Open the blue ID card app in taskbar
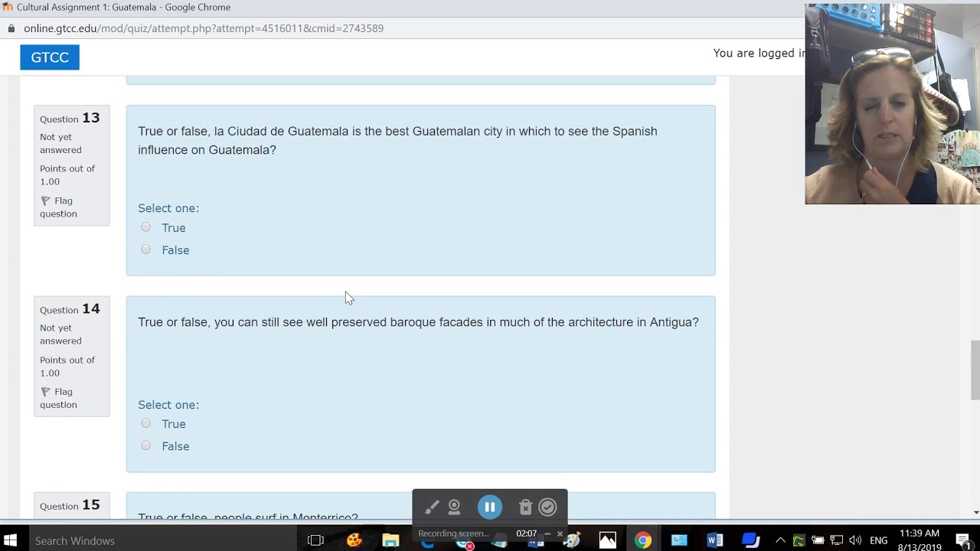 (679, 540)
